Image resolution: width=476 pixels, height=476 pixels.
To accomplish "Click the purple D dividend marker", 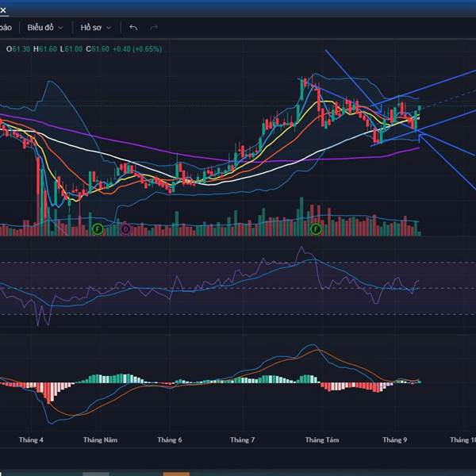I will (x=125, y=229).
